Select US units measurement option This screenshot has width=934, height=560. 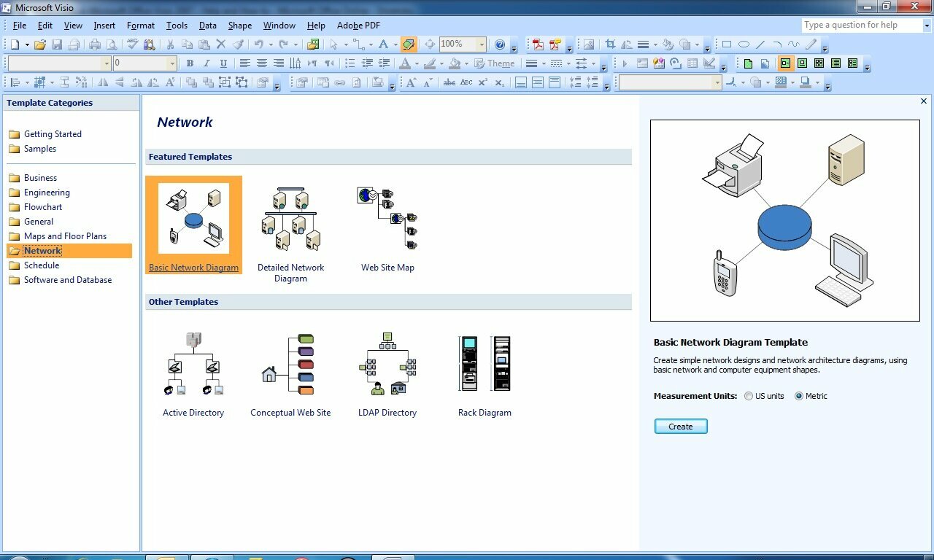click(x=764, y=396)
